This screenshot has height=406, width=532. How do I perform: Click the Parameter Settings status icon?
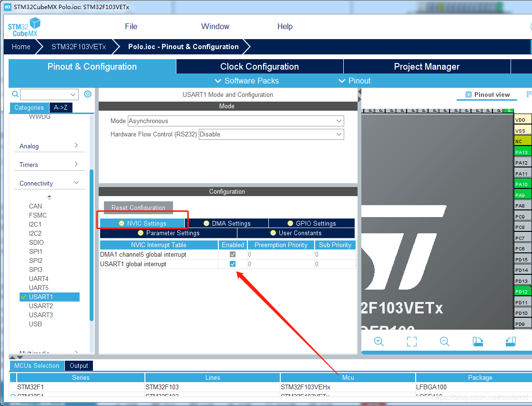(x=141, y=233)
